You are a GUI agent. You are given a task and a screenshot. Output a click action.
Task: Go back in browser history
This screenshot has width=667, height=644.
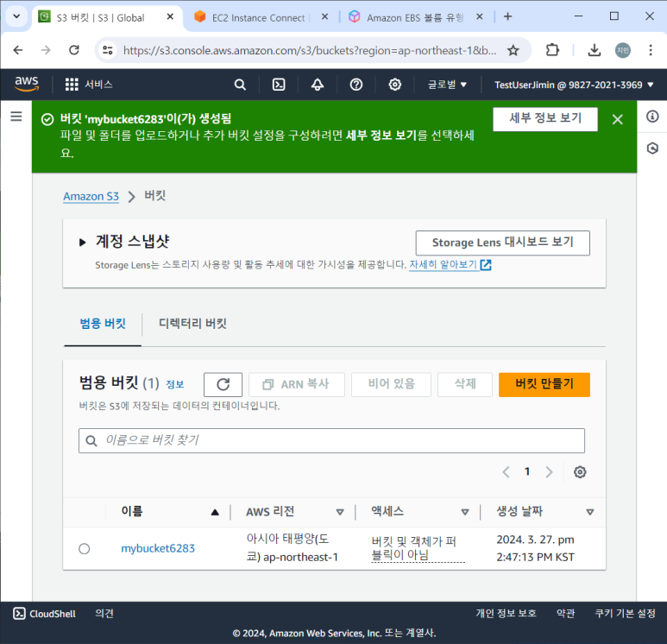click(18, 50)
